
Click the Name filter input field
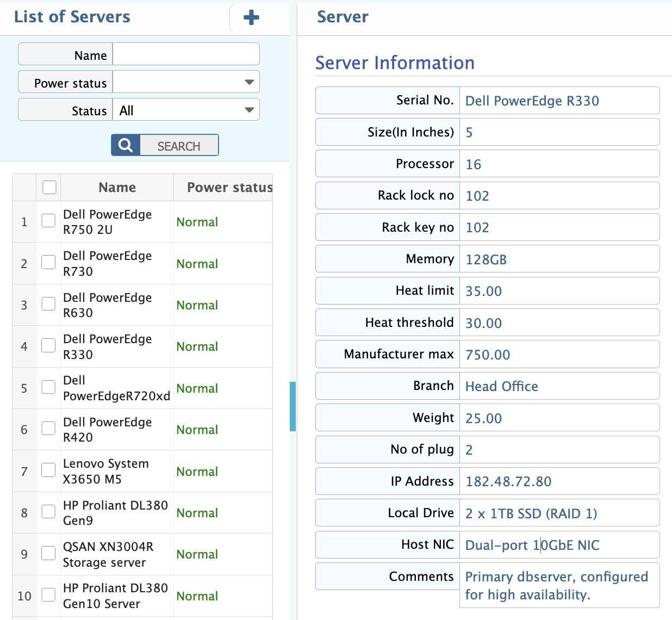click(x=186, y=55)
